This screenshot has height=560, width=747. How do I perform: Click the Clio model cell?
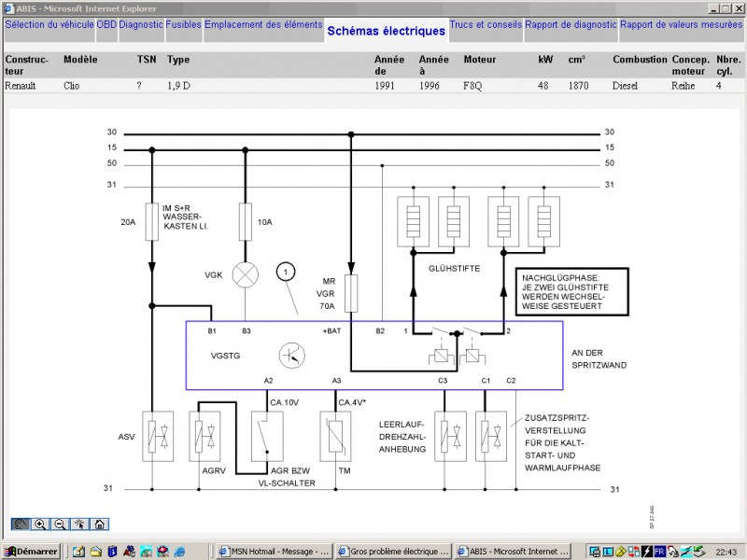coord(72,86)
